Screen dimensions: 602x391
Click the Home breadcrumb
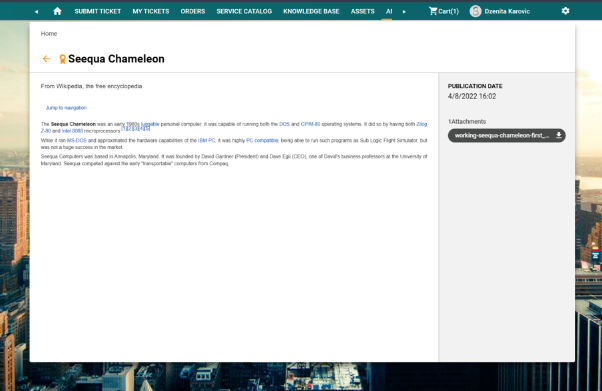click(x=49, y=34)
